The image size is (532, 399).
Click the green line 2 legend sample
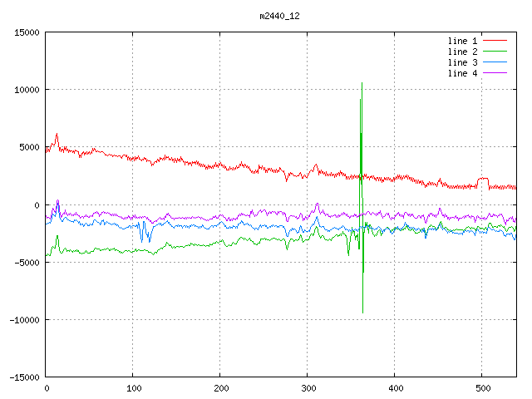click(x=495, y=52)
